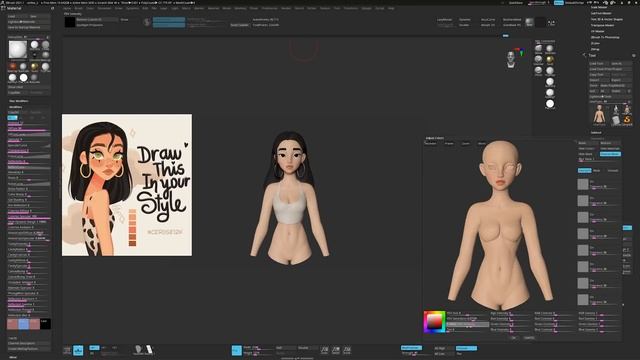Pick the flat white sphere at bottom of right material column
640x360 pixels.
point(550,104)
